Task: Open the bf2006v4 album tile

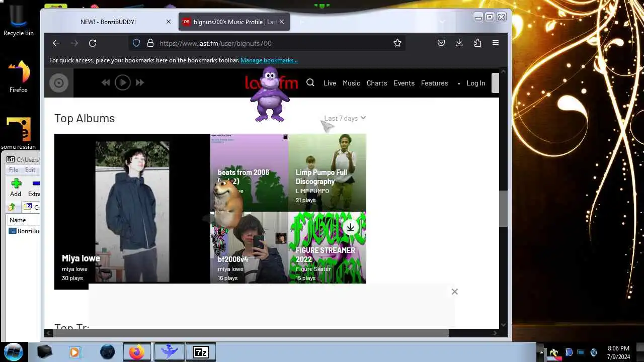Action: click(x=250, y=248)
